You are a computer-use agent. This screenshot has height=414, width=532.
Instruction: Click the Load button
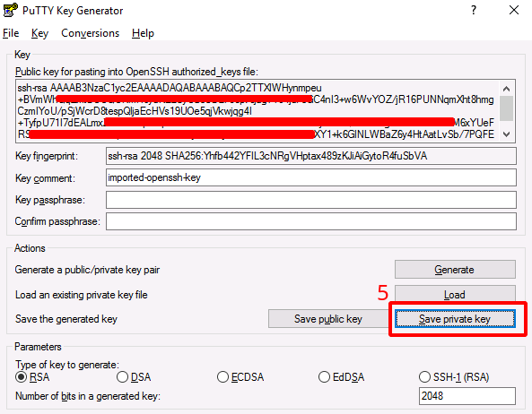point(455,294)
